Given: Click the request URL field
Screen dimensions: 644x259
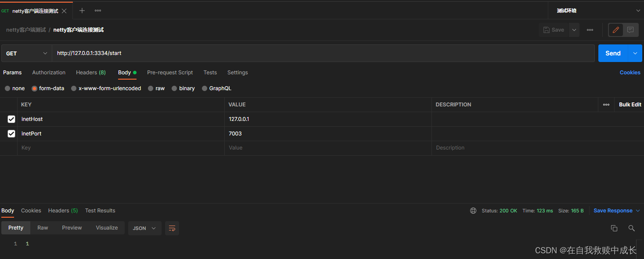Looking at the screenshot, I should (x=323, y=53).
